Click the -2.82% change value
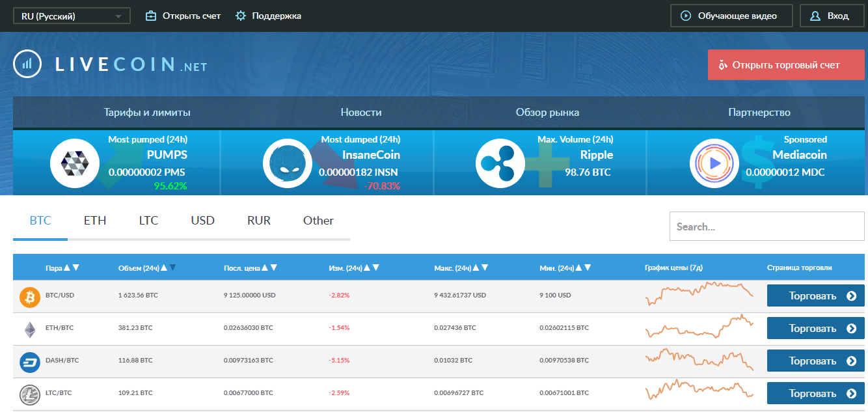Screen dimensions: 868x412 pyautogui.click(x=339, y=295)
